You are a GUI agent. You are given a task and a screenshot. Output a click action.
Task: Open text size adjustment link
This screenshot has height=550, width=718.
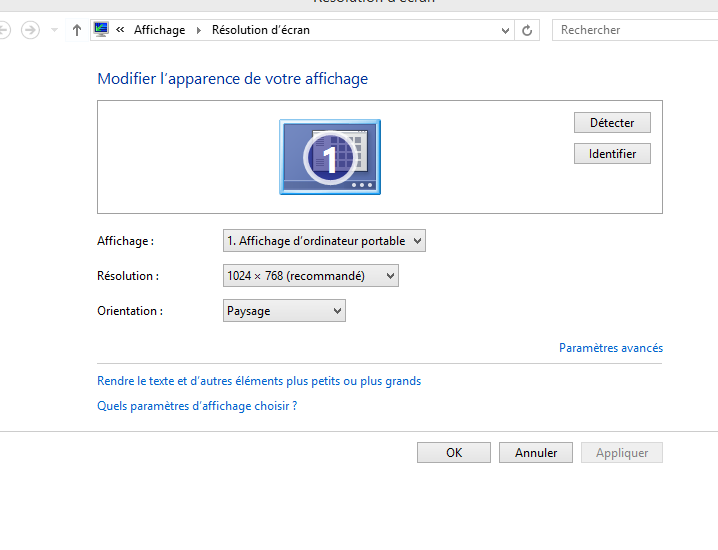[259, 381]
